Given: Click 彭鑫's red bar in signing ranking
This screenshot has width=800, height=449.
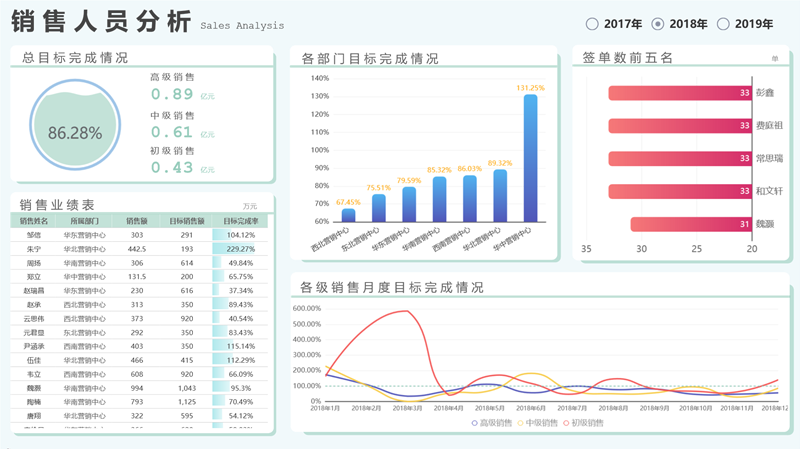Looking at the screenshot, I should 680,93.
